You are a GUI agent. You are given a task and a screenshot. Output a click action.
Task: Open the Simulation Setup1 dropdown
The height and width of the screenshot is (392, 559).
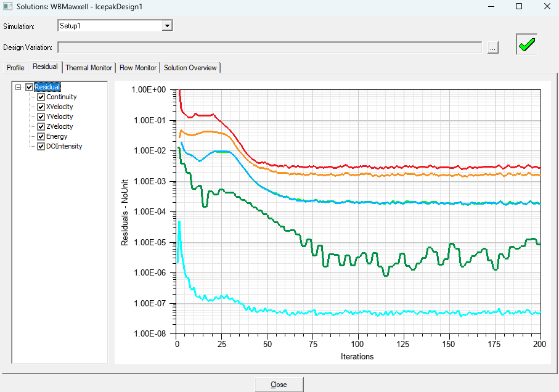point(167,26)
